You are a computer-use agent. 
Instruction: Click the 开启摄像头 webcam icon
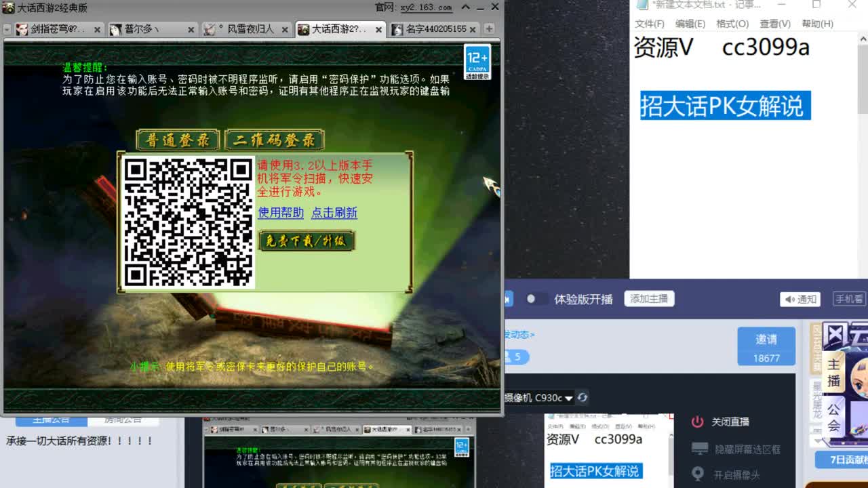pos(697,474)
